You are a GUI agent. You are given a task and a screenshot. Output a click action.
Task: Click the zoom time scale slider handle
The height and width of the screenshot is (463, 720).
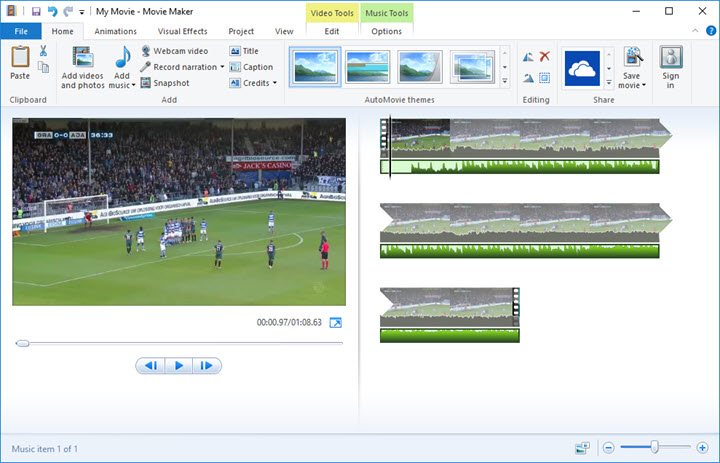(654, 446)
